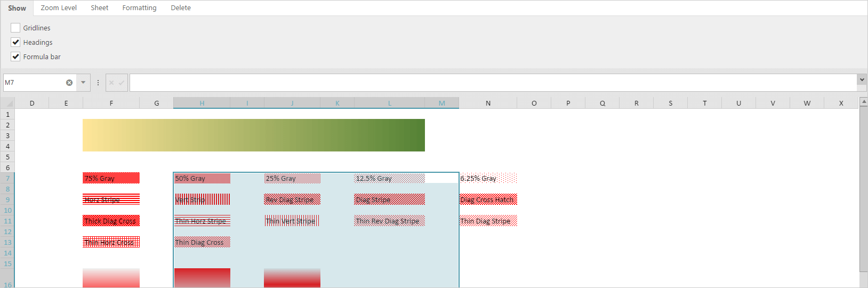868x288 pixels.
Task: Click the Horz Stripe cell
Action: [111, 199]
